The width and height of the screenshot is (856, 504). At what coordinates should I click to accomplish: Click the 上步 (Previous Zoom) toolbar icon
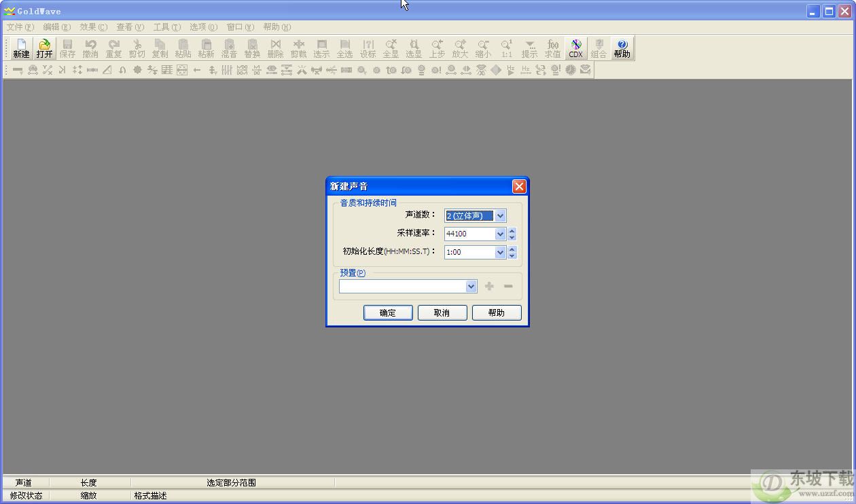[438, 48]
